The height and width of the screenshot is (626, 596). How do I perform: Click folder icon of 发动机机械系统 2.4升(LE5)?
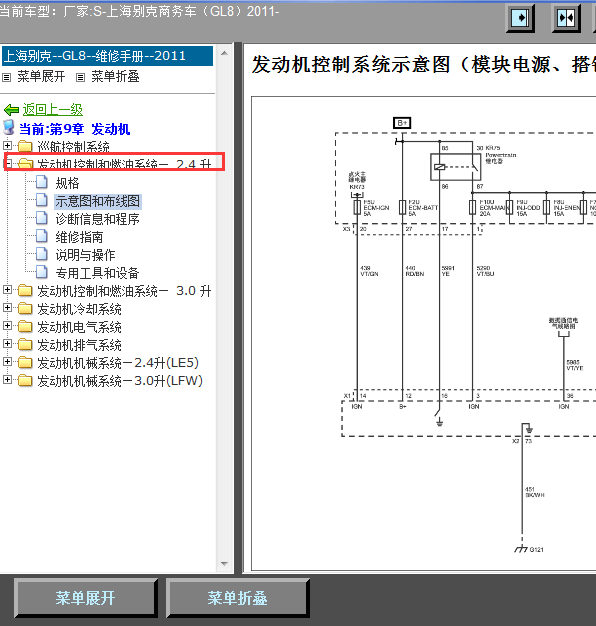[x=25, y=362]
